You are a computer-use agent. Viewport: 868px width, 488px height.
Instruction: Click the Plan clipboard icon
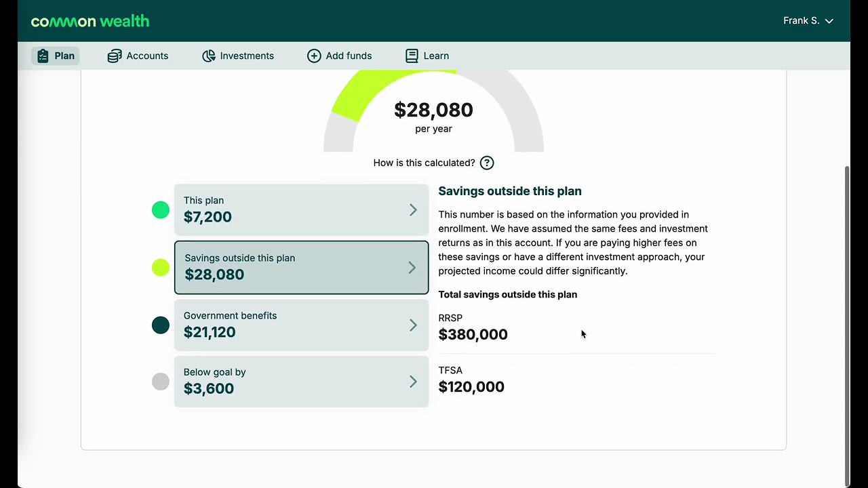(x=43, y=56)
